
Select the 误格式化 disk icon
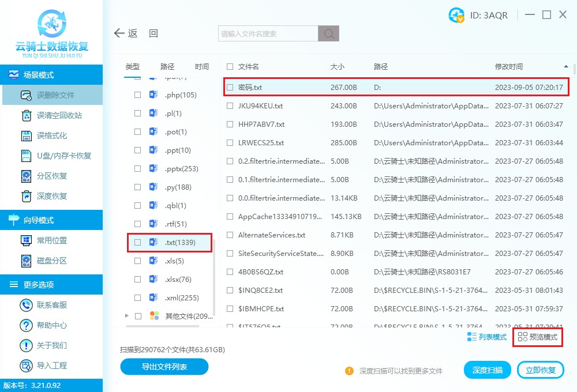pyautogui.click(x=27, y=135)
